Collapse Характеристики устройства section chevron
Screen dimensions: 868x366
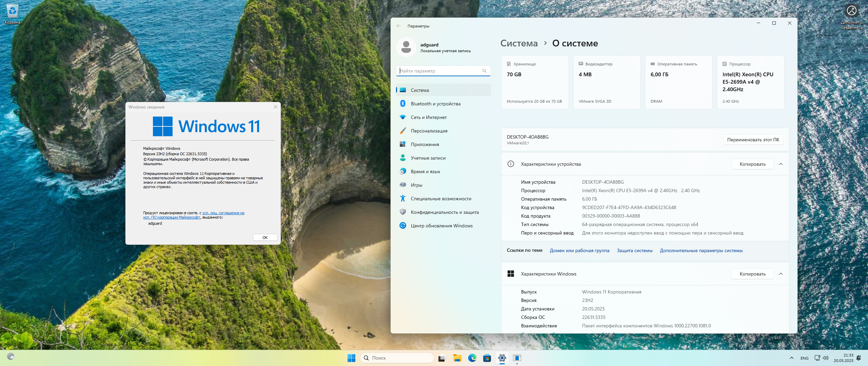click(x=781, y=164)
